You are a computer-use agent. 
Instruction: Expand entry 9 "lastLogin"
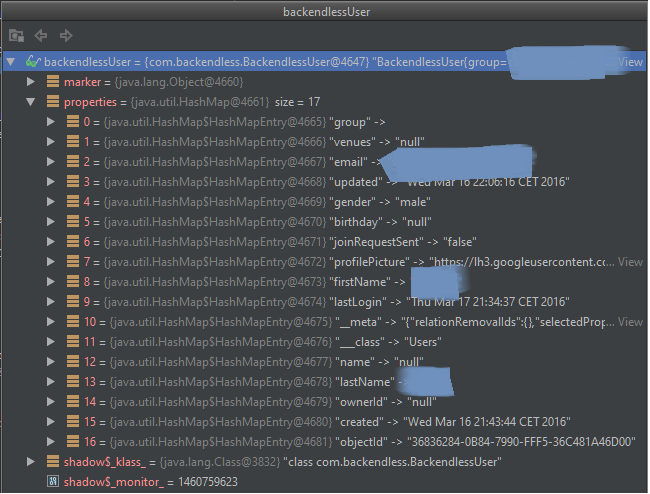point(51,302)
